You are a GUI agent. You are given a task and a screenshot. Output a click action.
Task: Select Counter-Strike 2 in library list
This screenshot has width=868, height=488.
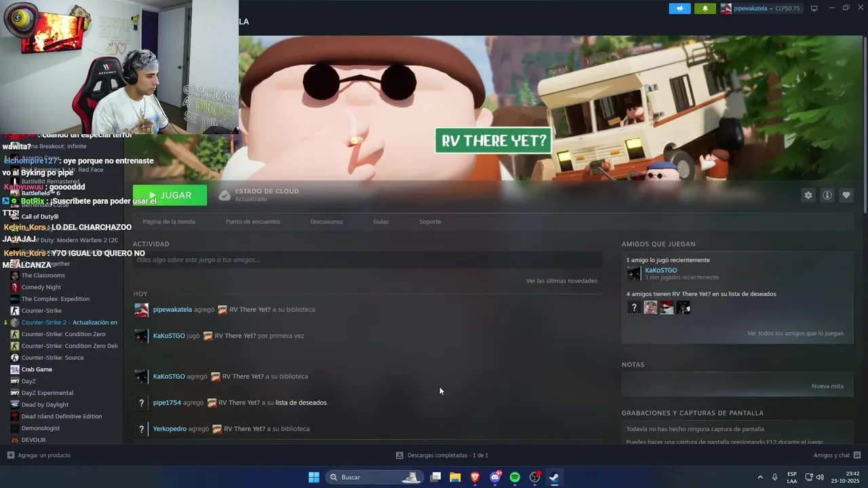point(62,323)
